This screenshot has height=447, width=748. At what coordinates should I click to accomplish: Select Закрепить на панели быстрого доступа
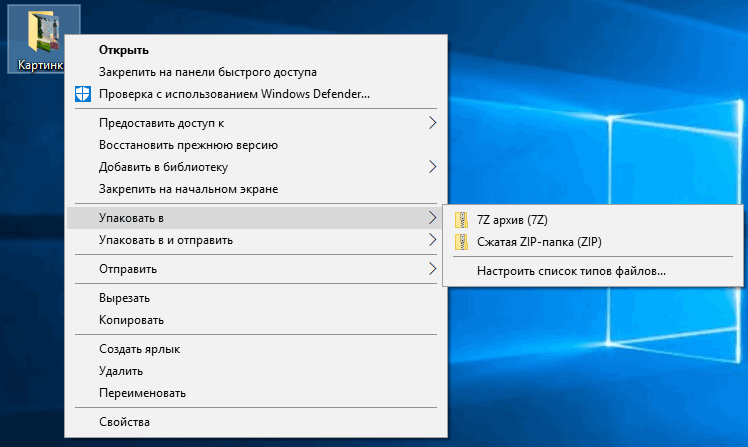tap(256, 72)
